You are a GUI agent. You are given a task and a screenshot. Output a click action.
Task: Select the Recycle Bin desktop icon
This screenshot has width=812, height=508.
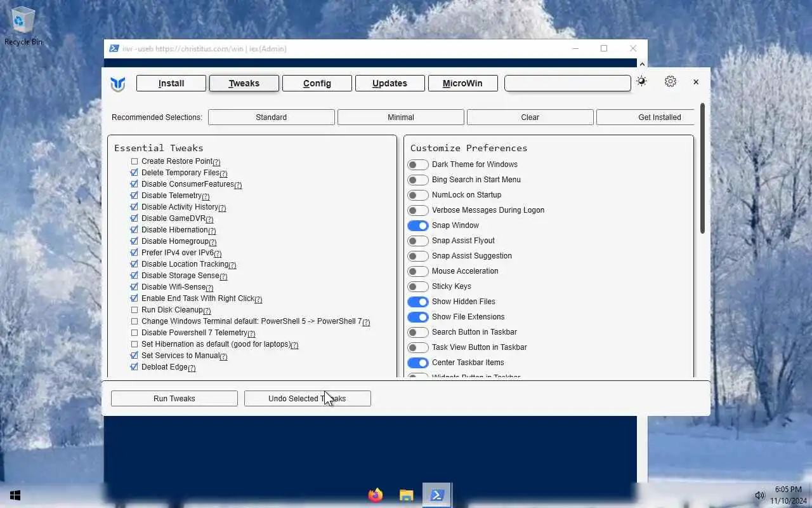point(23,27)
